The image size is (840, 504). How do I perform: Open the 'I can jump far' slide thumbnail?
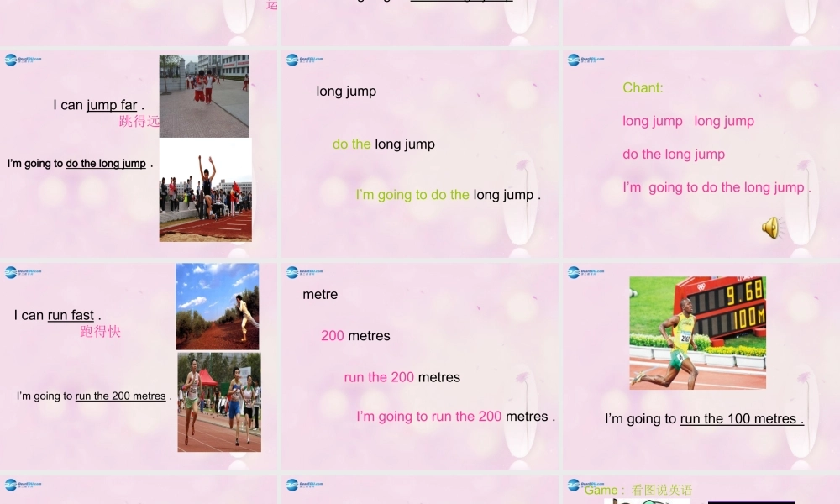coord(139,155)
